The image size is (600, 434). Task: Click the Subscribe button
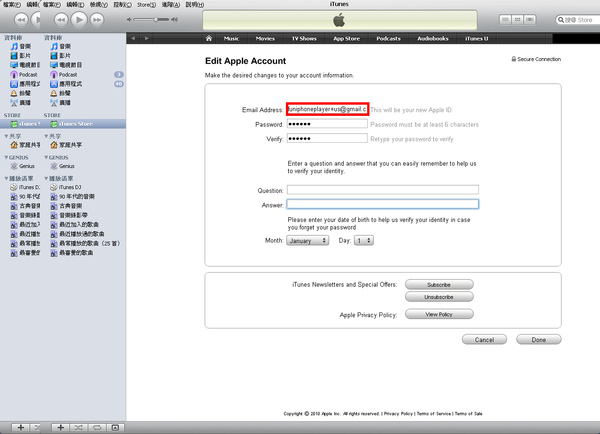(x=439, y=285)
